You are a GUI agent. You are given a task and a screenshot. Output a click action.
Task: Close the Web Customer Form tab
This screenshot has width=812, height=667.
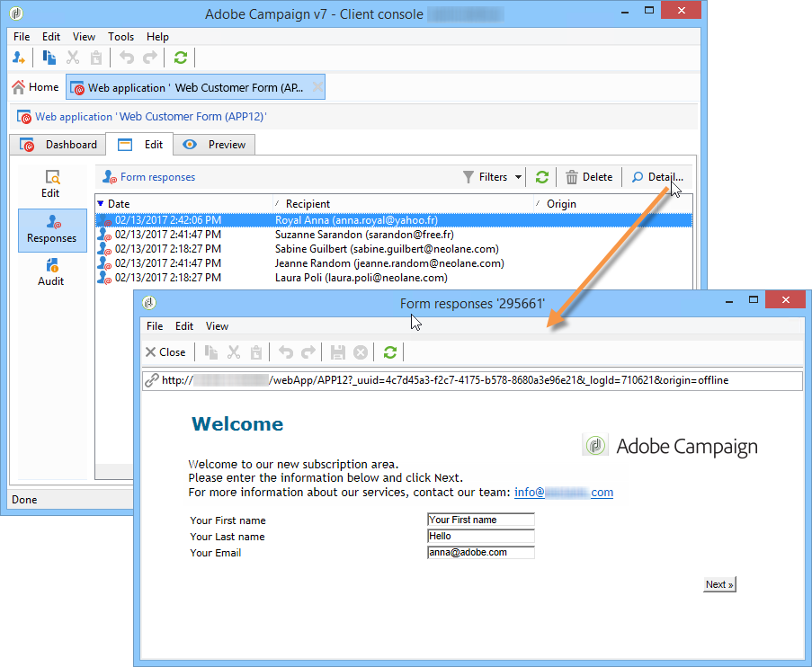317,87
